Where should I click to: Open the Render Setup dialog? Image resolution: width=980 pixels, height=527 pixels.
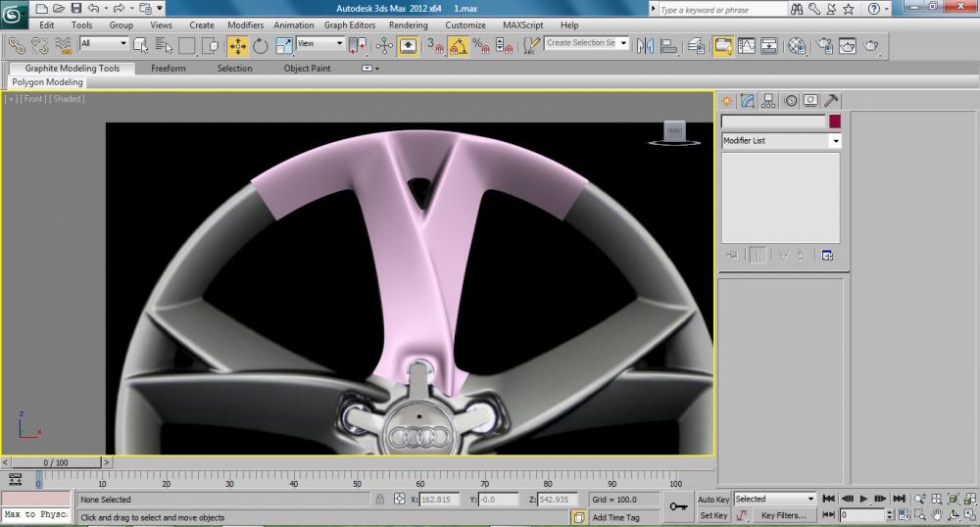pyautogui.click(x=822, y=45)
